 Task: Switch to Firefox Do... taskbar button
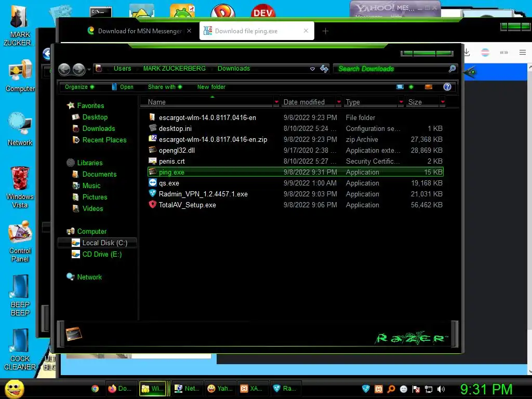tap(121, 389)
